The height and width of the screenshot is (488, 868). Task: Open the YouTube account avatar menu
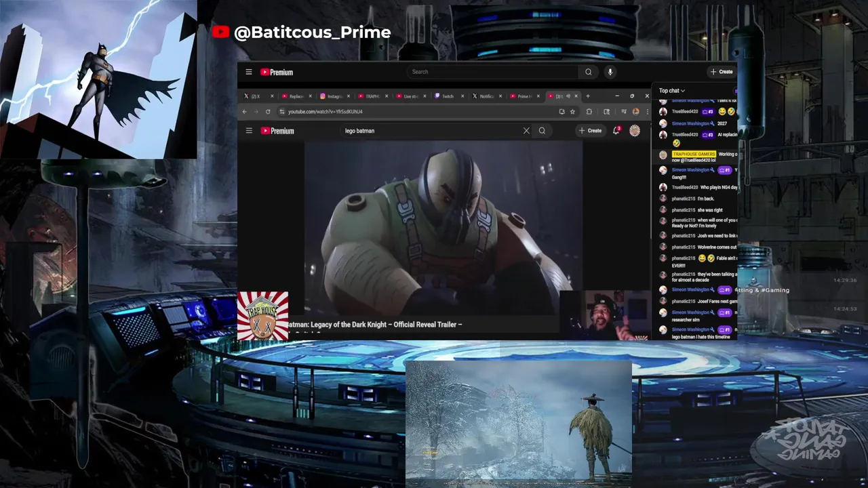635,131
